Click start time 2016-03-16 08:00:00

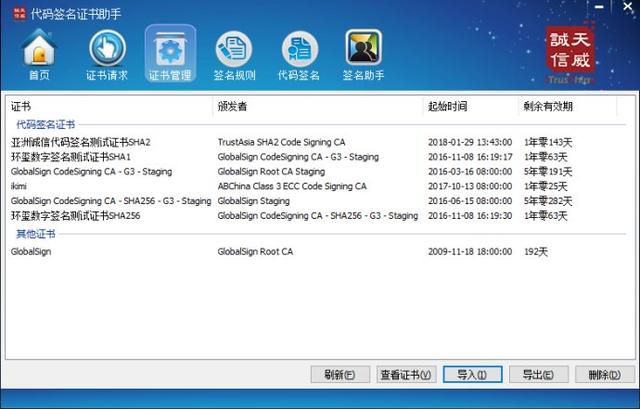click(x=470, y=171)
